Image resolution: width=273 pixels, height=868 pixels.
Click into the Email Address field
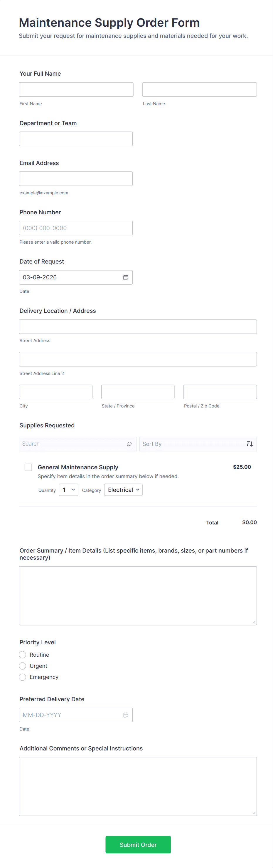(76, 179)
